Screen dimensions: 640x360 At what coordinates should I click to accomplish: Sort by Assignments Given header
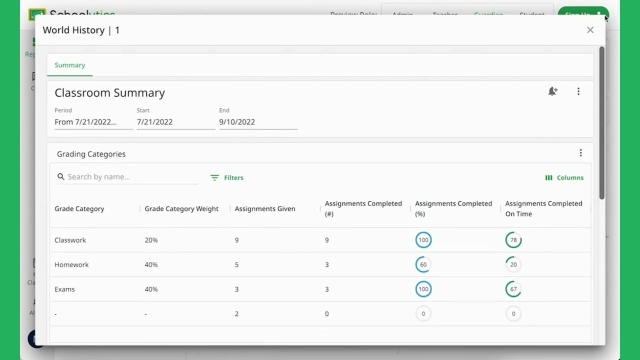pyautogui.click(x=265, y=209)
